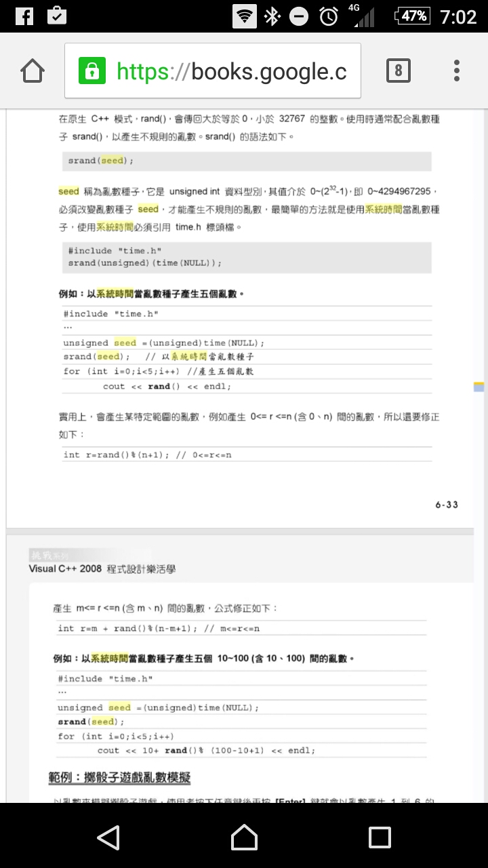488x868 pixels.
Task: Tap the clipboard checkmark notification icon
Action: [57, 16]
